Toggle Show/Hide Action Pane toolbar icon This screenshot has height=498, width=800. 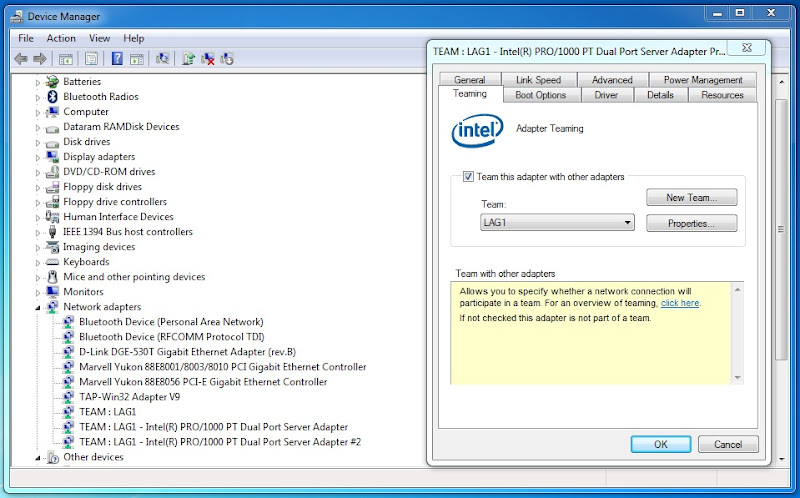click(x=136, y=59)
